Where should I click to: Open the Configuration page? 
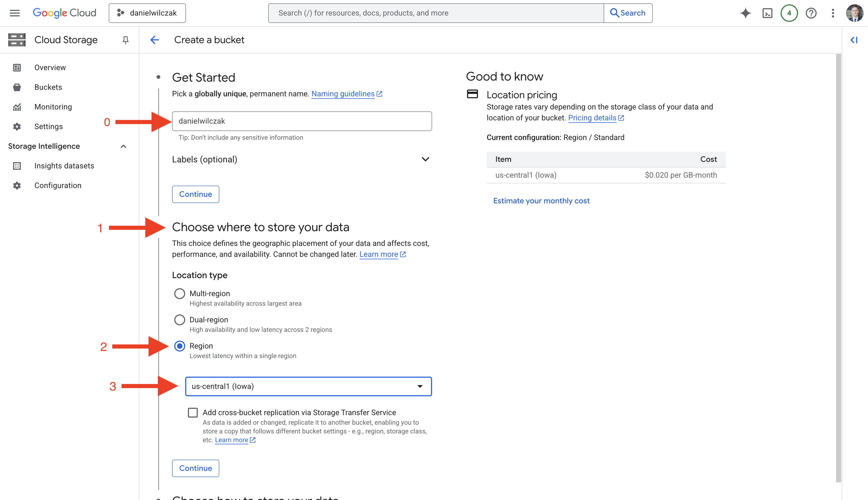[x=58, y=185]
